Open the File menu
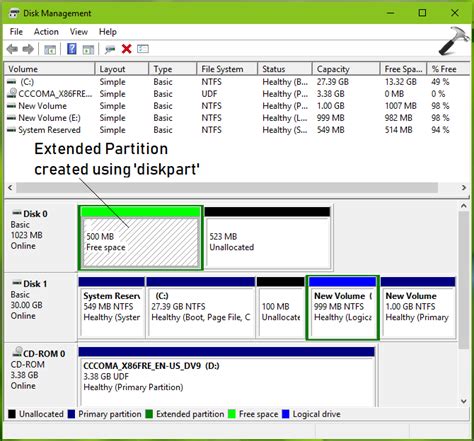Viewport: 474px width, 441px height. 16,32
